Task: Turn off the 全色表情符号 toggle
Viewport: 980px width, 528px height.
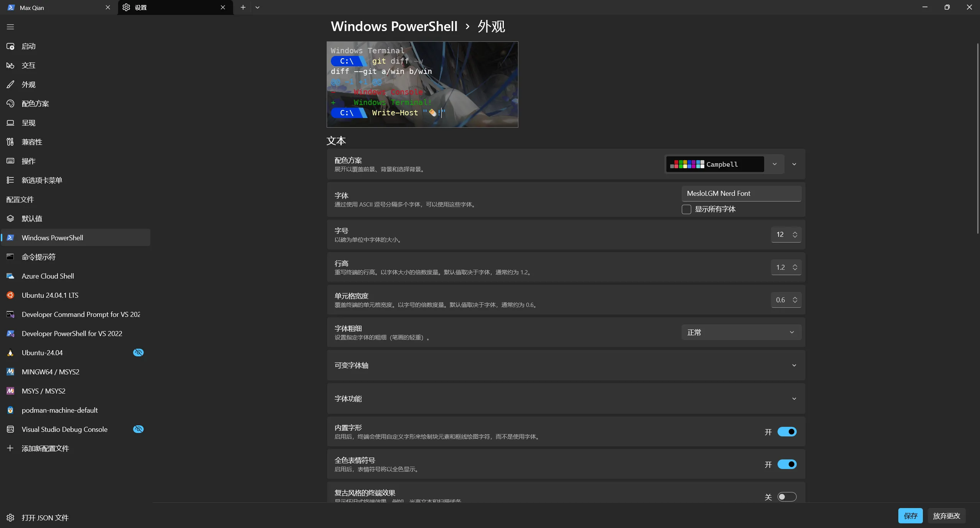Action: (787, 464)
